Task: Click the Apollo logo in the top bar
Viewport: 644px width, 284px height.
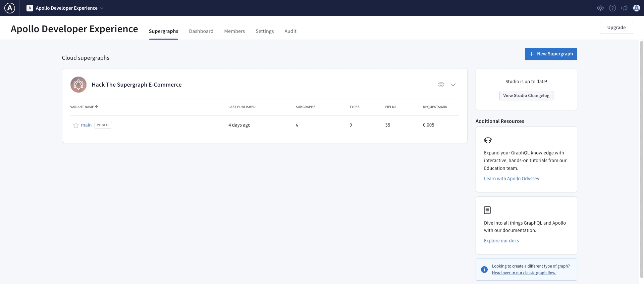Action: (x=10, y=8)
